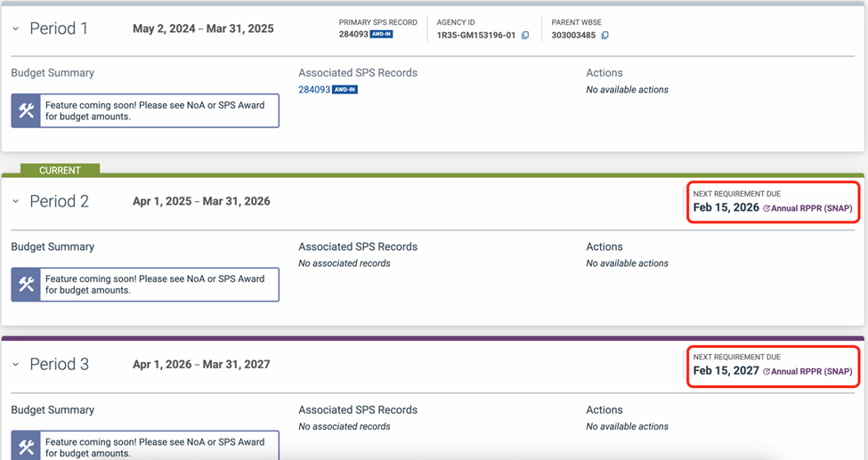Collapse the Period 3 section chevron
The width and height of the screenshot is (868, 460).
[x=16, y=365]
